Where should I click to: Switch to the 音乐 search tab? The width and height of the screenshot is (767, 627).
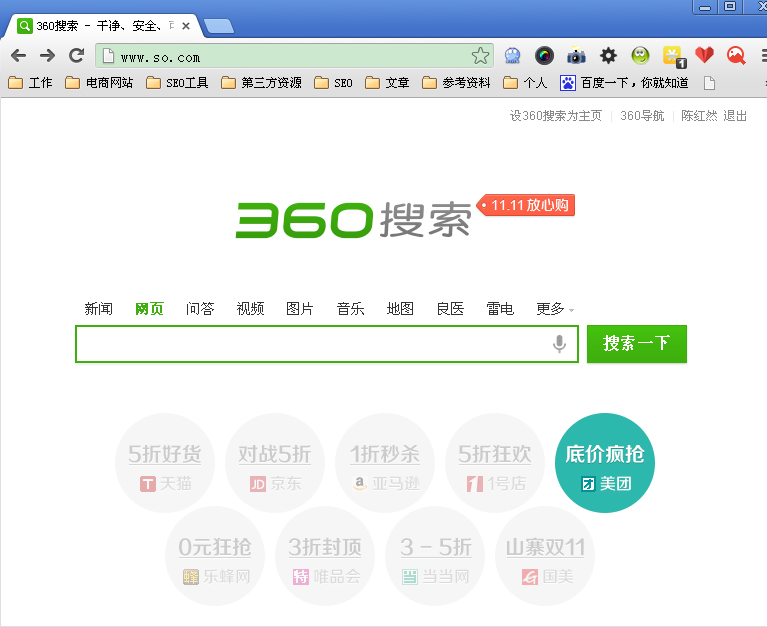click(350, 309)
